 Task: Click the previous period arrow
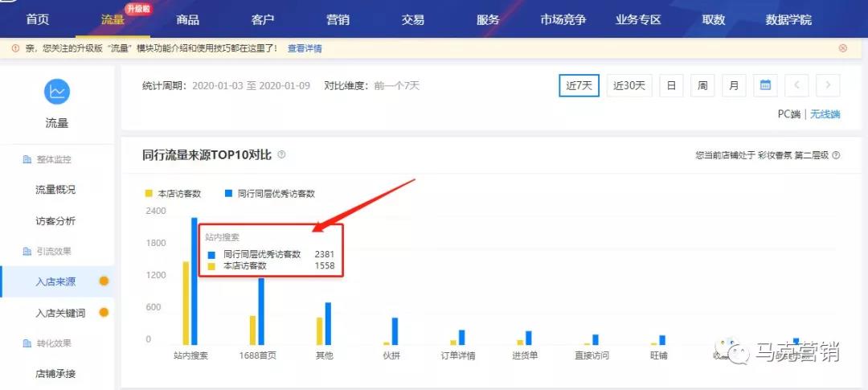coord(796,85)
